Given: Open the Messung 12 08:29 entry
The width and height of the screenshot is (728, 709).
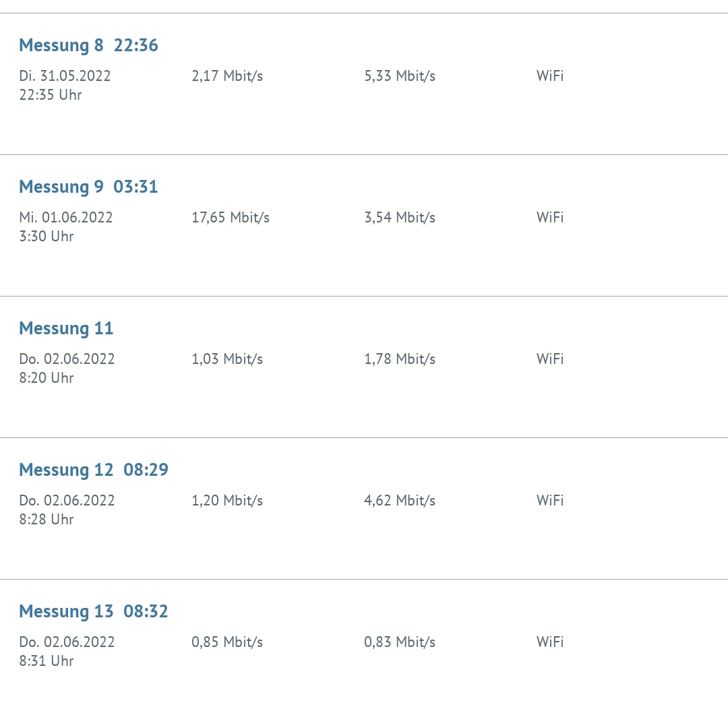Looking at the screenshot, I should (x=94, y=470).
